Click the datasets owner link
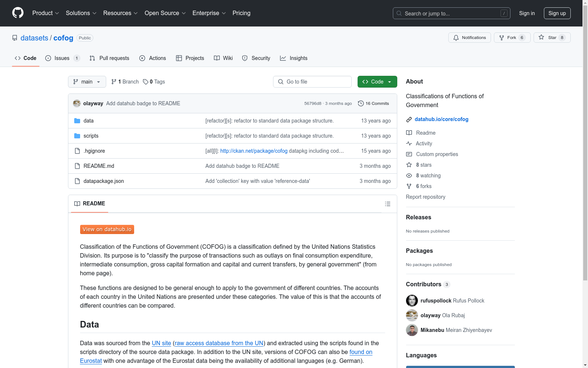588x368 pixels. 34,38
